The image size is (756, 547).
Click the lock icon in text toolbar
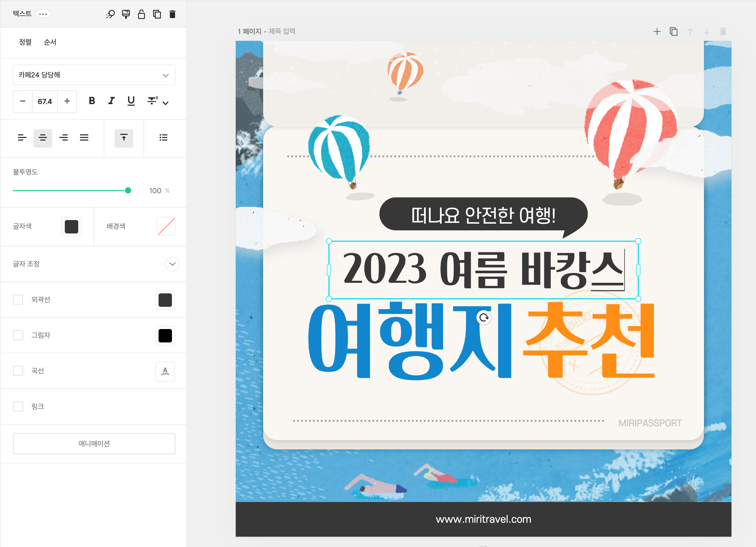pos(141,14)
